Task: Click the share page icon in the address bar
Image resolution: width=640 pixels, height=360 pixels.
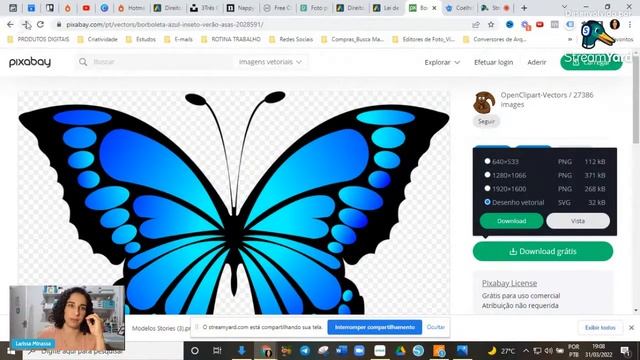Action: point(476,24)
